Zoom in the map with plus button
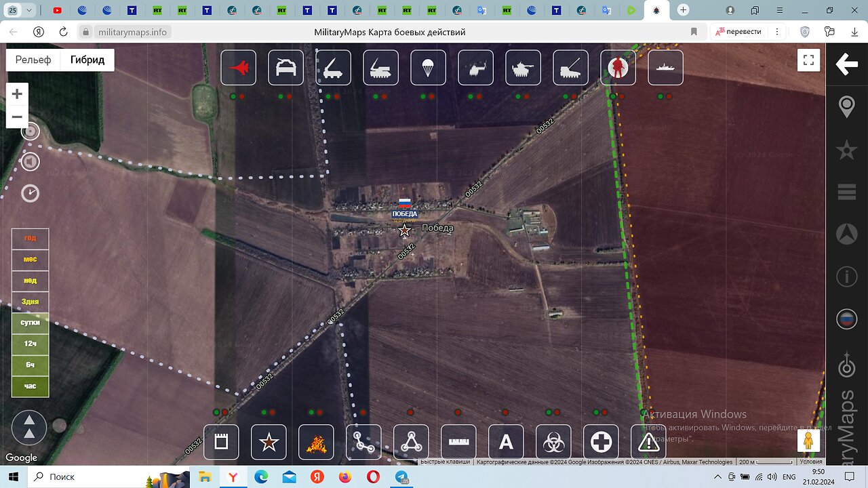Screen dimensions: 868x488 point(17,94)
